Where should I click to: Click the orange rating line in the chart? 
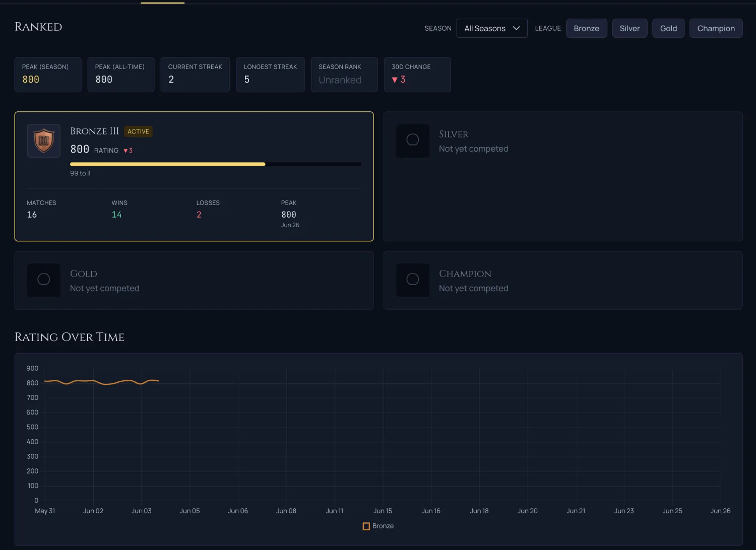coord(102,382)
